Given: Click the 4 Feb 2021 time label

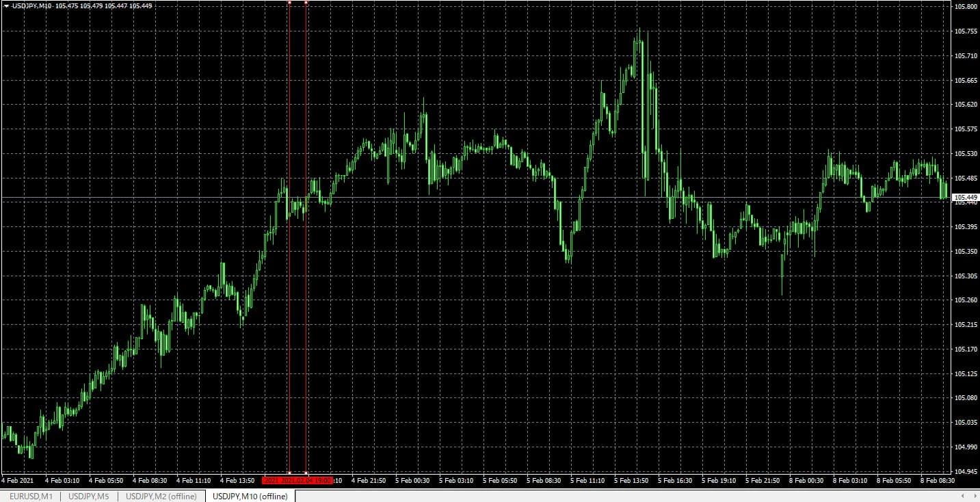Looking at the screenshot, I should click(x=18, y=481).
